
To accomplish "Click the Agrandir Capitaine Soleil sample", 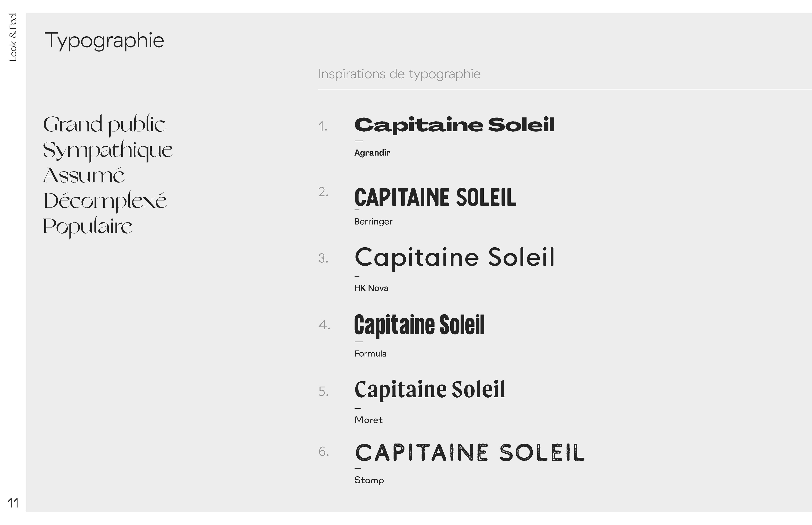I will pyautogui.click(x=454, y=125).
